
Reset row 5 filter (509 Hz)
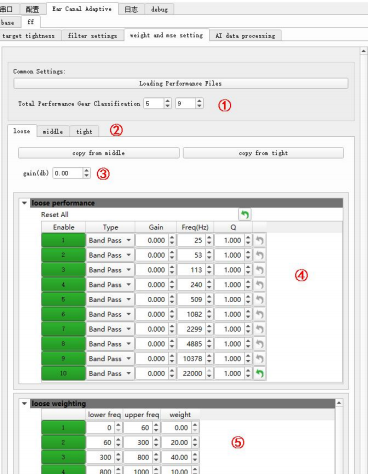[x=260, y=299]
